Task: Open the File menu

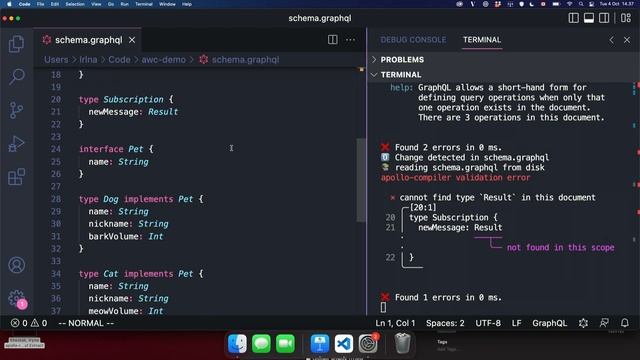Action: [x=40, y=4]
